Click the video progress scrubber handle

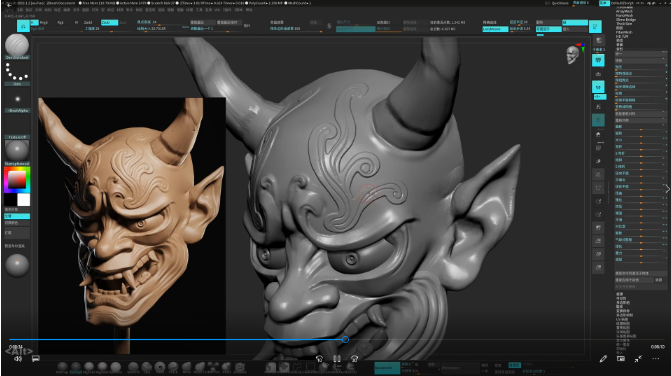tap(345, 339)
